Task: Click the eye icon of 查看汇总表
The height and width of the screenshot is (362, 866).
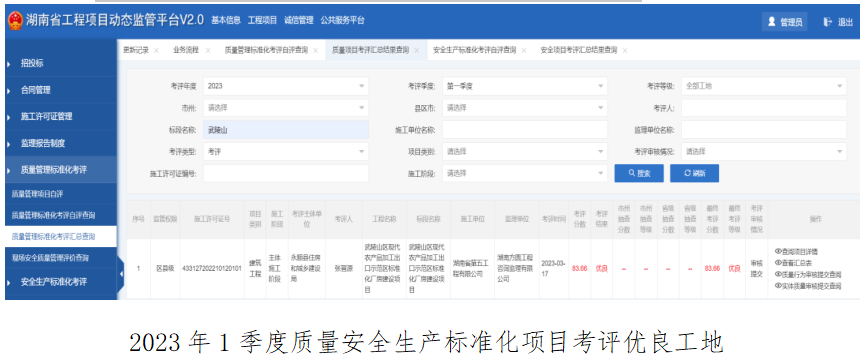Action: coord(778,263)
